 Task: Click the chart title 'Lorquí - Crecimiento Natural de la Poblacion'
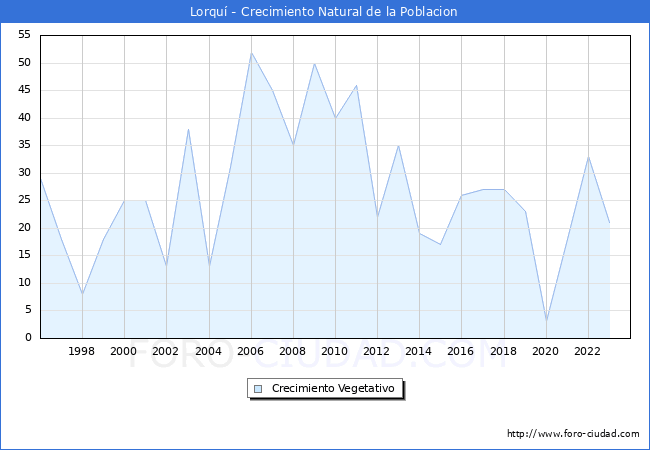324,12
